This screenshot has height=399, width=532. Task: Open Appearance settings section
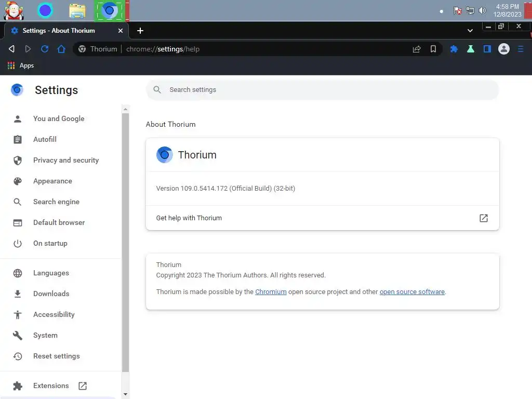pyautogui.click(x=52, y=181)
